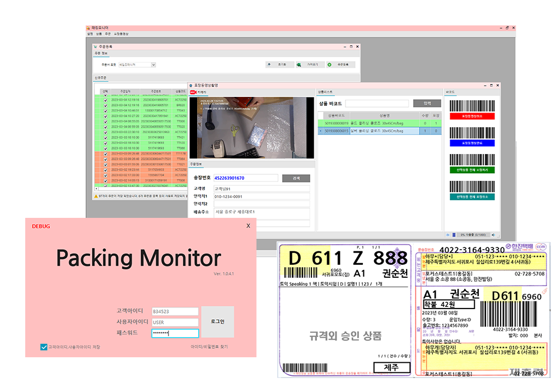The image size is (560, 392).
Task: Uncheck order row 2023-03-02 17:33:00
Action: (x=105, y=175)
